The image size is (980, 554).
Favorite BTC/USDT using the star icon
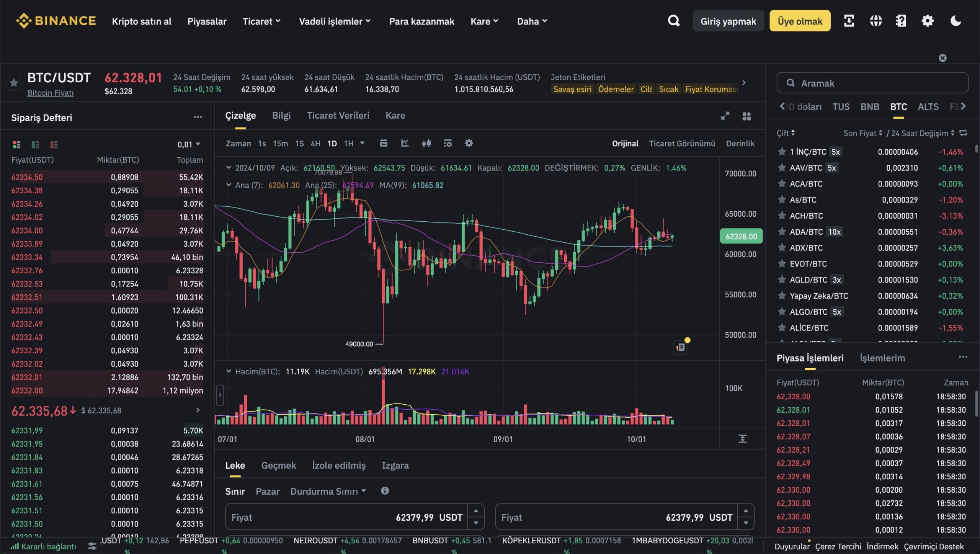tap(14, 83)
